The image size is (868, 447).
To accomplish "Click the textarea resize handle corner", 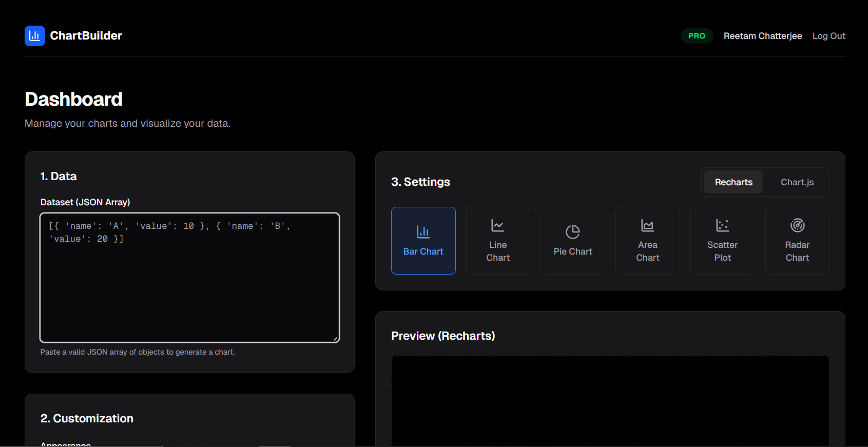I will (x=336, y=339).
